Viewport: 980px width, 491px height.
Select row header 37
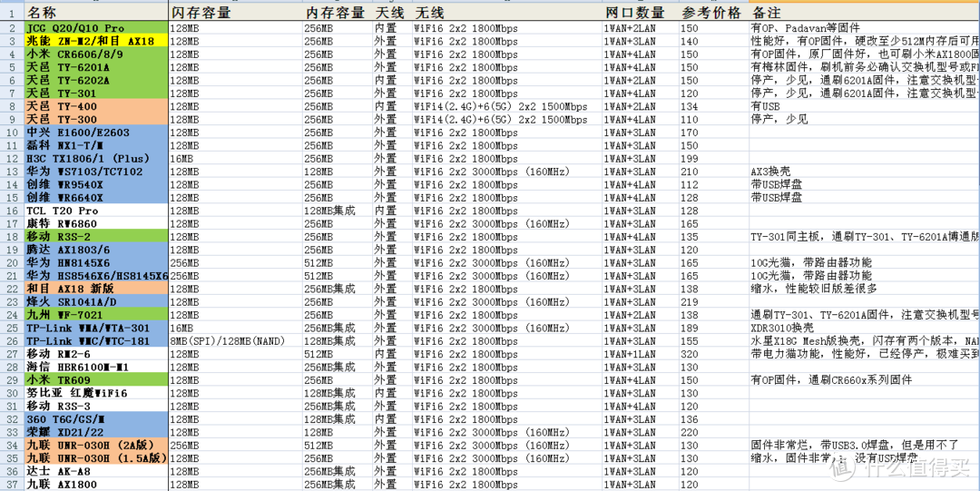coord(12,484)
